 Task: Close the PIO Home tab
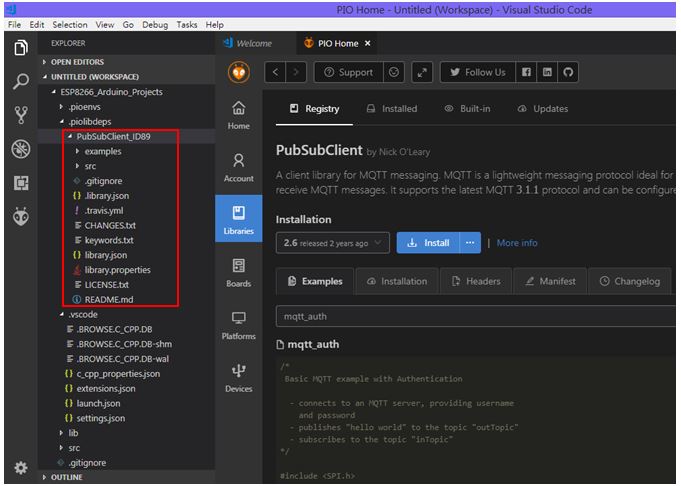point(367,43)
